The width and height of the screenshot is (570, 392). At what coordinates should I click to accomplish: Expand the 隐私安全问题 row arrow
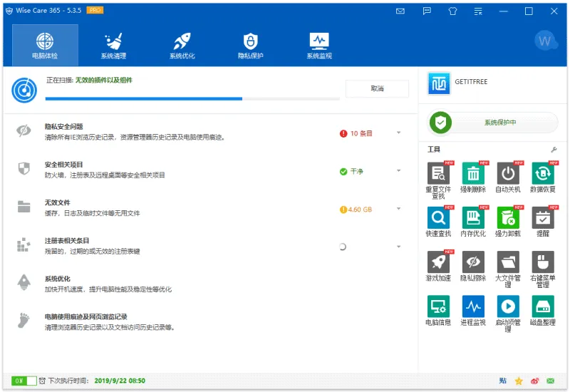pos(399,133)
